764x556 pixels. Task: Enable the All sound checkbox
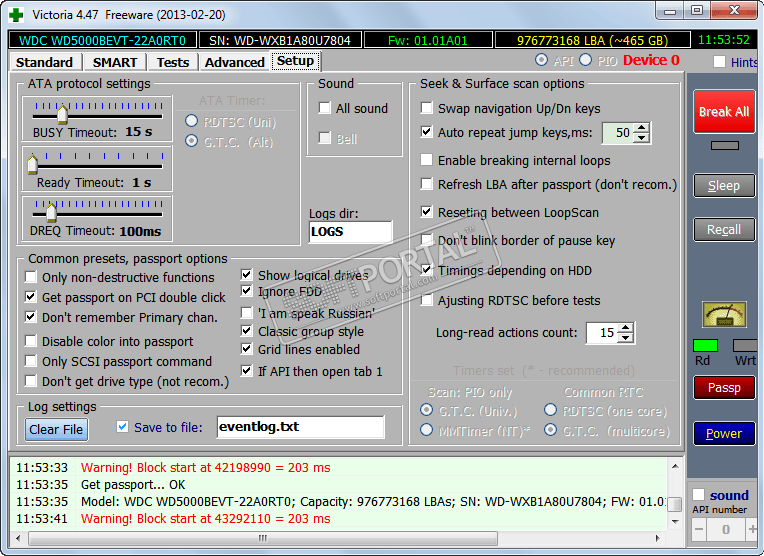point(325,107)
